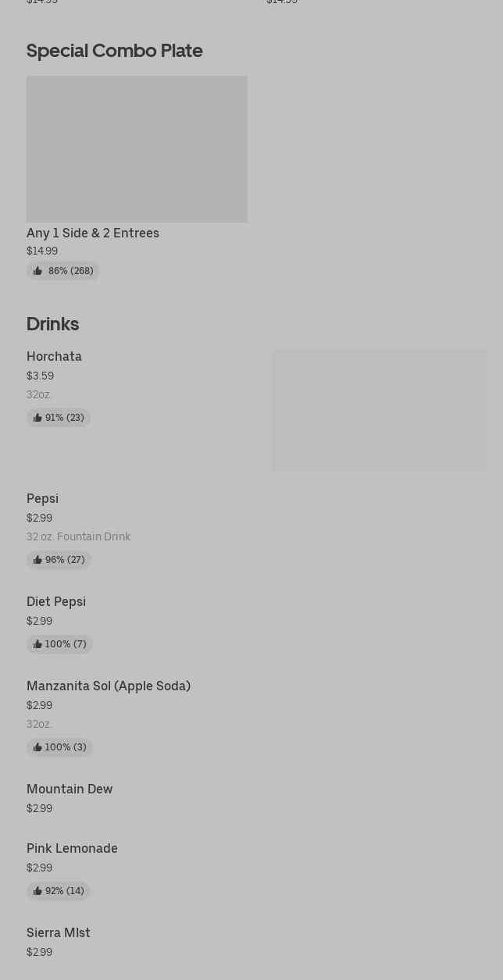The image size is (503, 980).
Task: Open the Any 1 Side & 2 Entrees item
Action: [93, 233]
